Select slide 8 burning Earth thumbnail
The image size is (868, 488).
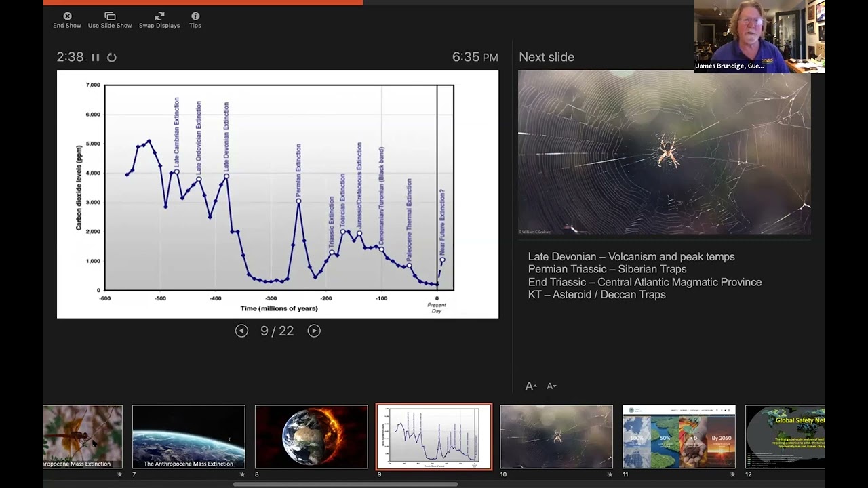point(311,436)
